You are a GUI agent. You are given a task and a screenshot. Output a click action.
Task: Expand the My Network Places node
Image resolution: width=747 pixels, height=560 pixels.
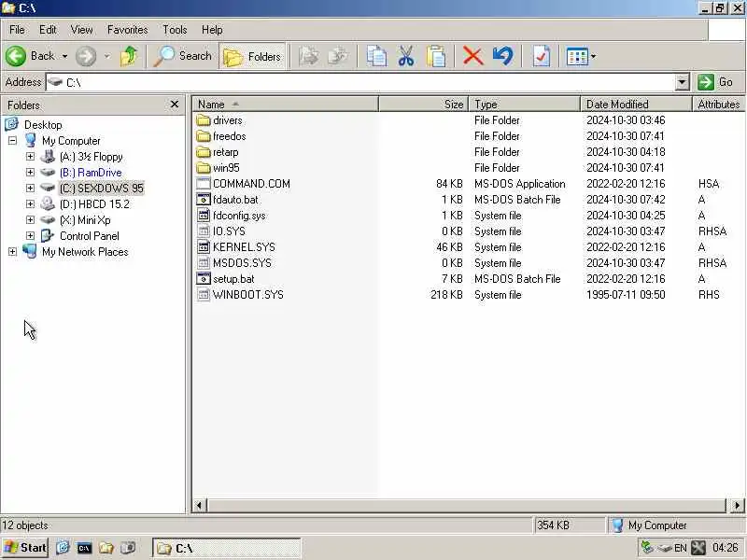tap(12, 251)
